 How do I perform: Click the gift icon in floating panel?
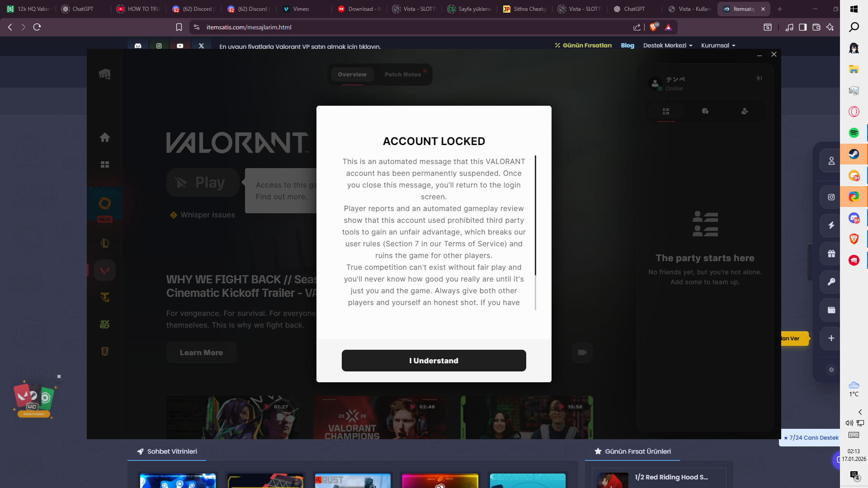pos(831,253)
